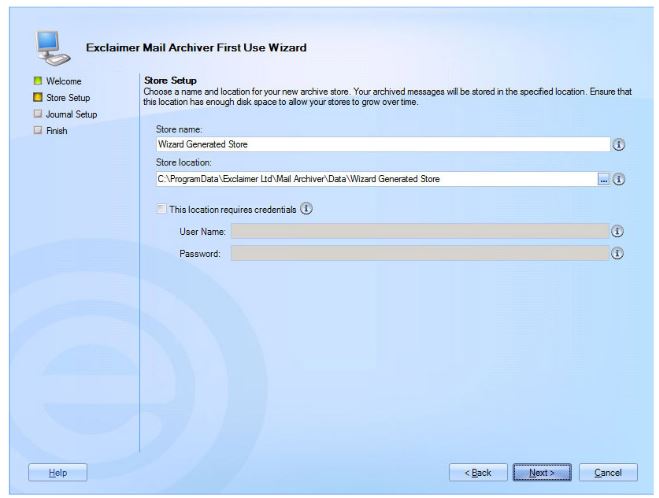Select the Welcome step in sidebar
Image resolution: width=659 pixels, height=498 pixels.
(58, 81)
